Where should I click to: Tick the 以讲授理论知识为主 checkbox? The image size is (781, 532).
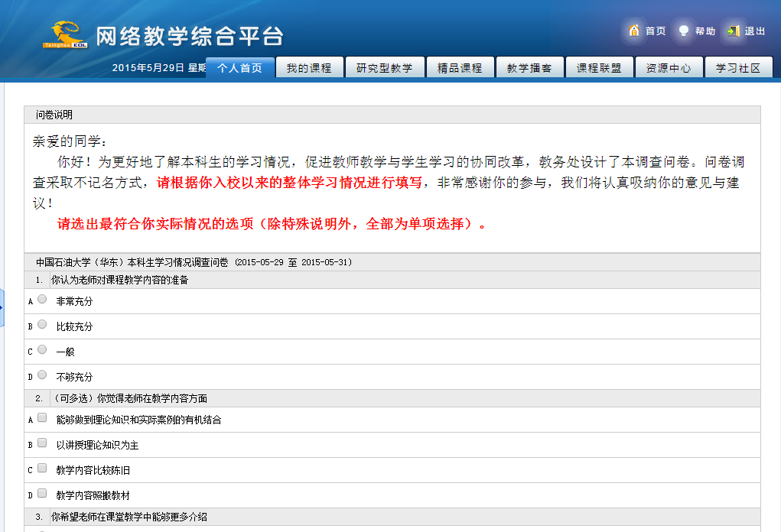pos(42,443)
